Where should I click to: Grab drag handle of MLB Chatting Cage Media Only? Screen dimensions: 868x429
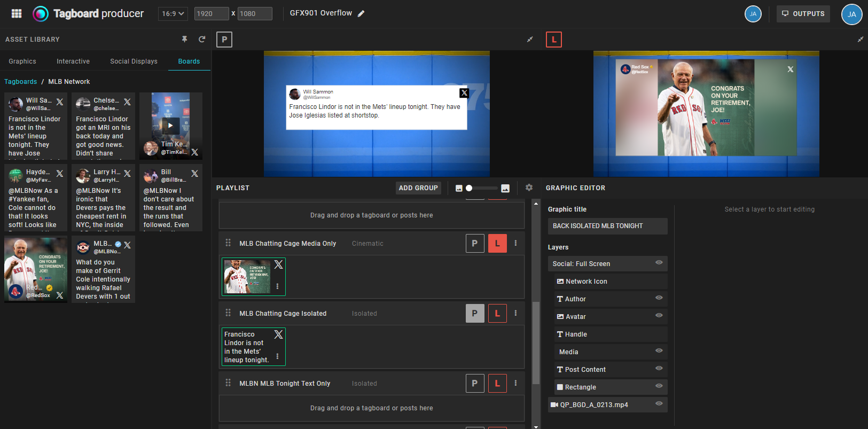[x=228, y=243]
